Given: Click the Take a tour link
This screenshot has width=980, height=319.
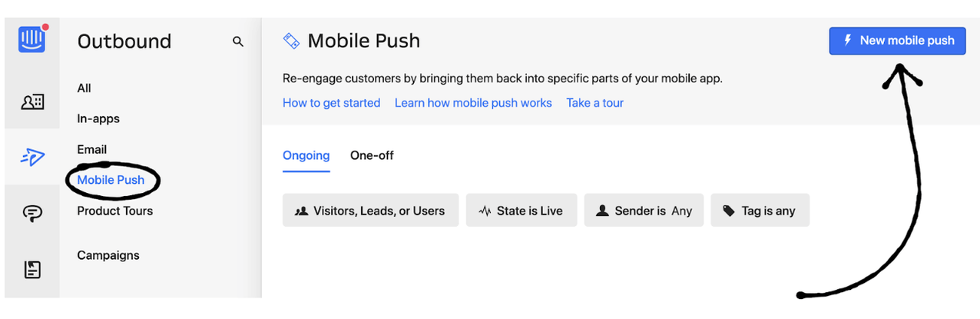Looking at the screenshot, I should tap(594, 103).
